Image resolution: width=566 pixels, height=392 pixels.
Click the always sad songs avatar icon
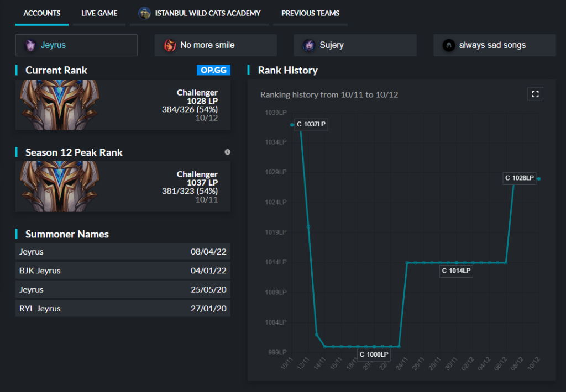(x=449, y=45)
